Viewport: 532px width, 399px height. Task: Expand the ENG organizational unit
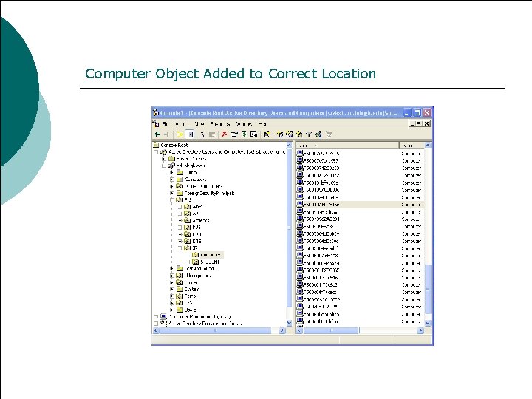click(180, 241)
